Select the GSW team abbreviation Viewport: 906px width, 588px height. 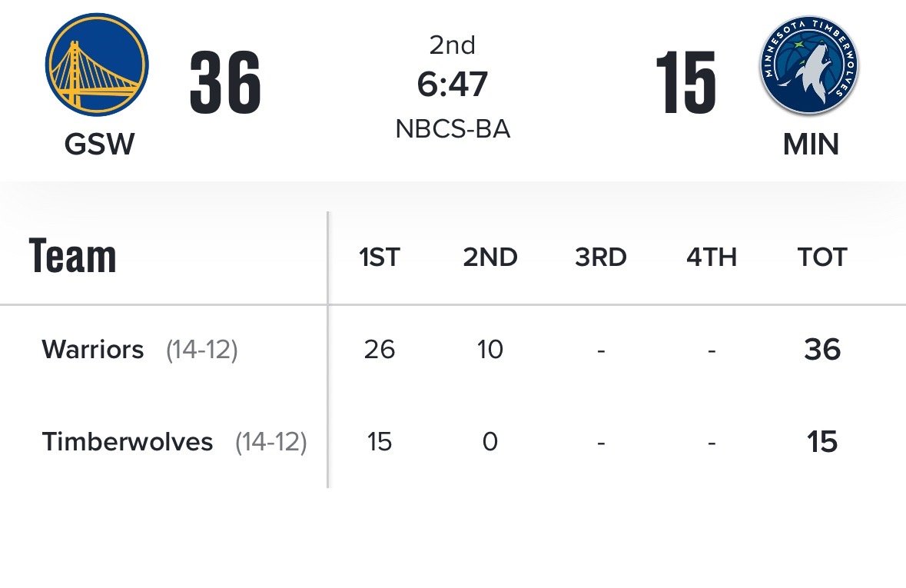click(99, 144)
